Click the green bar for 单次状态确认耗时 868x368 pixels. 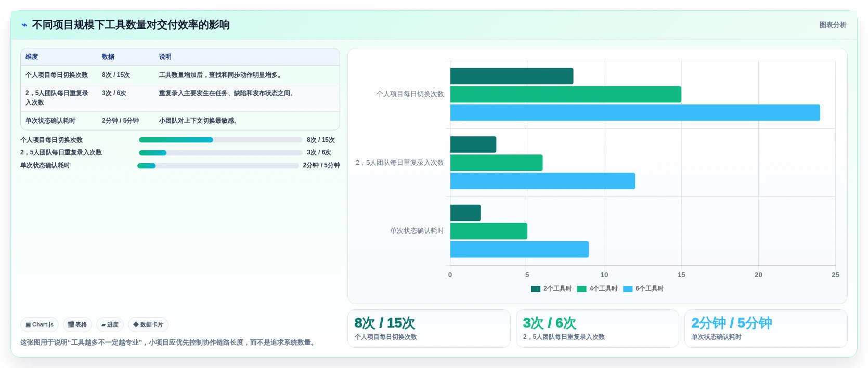(x=489, y=231)
